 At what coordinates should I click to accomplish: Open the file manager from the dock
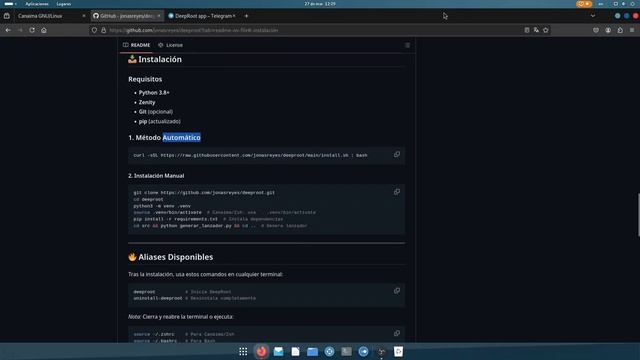pos(312,351)
